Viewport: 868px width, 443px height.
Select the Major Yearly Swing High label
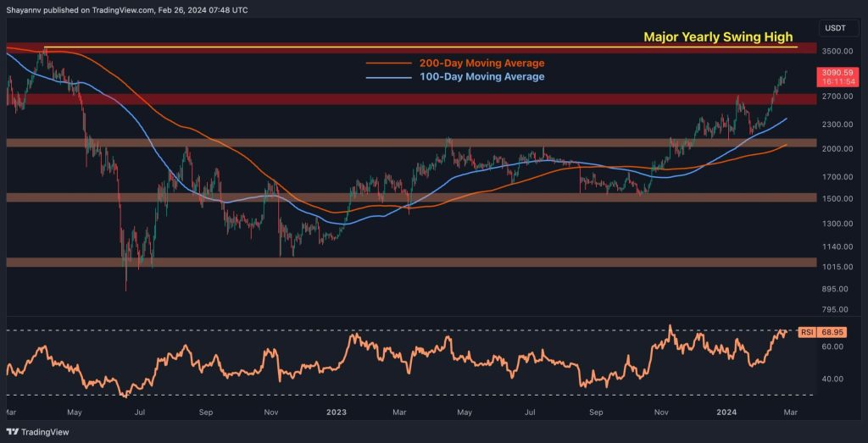click(718, 37)
